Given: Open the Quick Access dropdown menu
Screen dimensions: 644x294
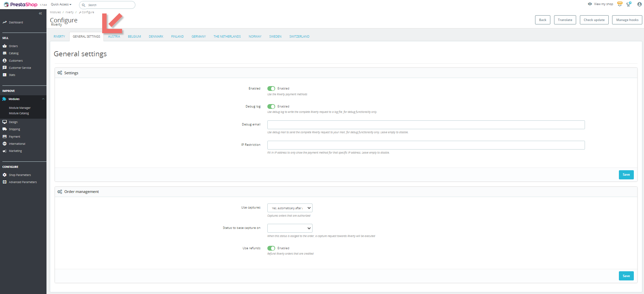Looking at the screenshot, I should coord(61,4).
